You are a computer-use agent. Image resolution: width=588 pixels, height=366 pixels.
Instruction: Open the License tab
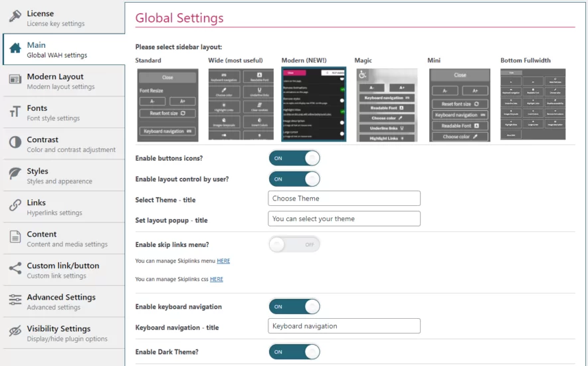click(64, 18)
